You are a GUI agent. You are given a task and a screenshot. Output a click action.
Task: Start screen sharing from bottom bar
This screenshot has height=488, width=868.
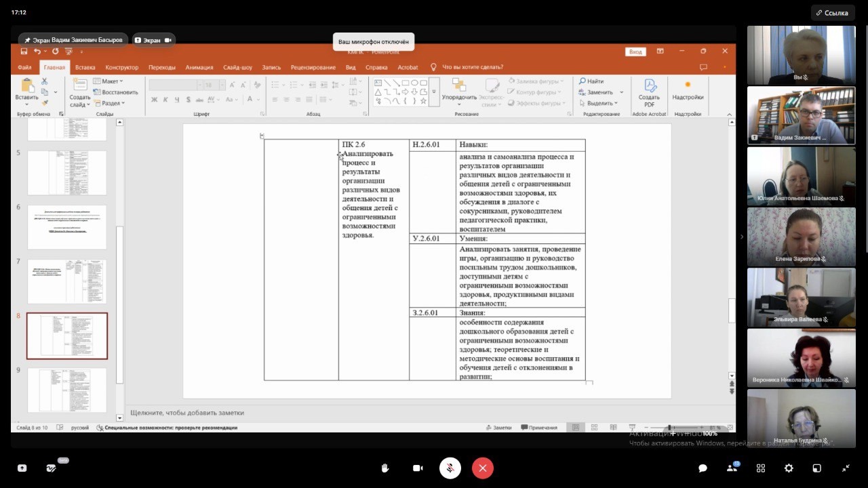click(x=22, y=468)
